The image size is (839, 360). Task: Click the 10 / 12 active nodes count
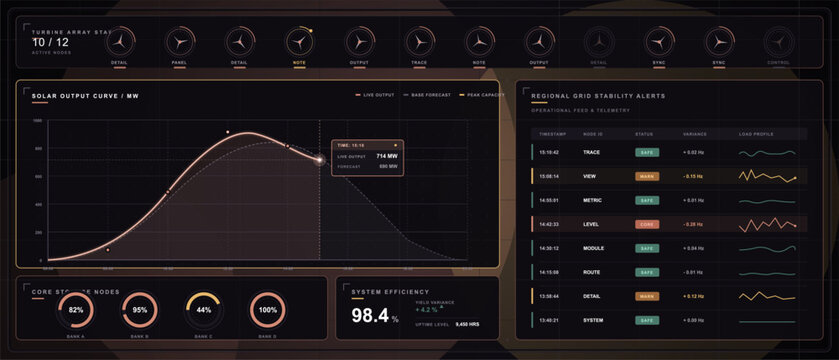tap(50, 42)
